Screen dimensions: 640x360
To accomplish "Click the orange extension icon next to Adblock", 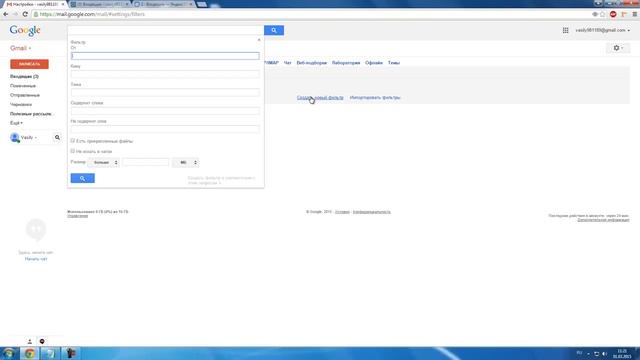I will (x=624, y=14).
